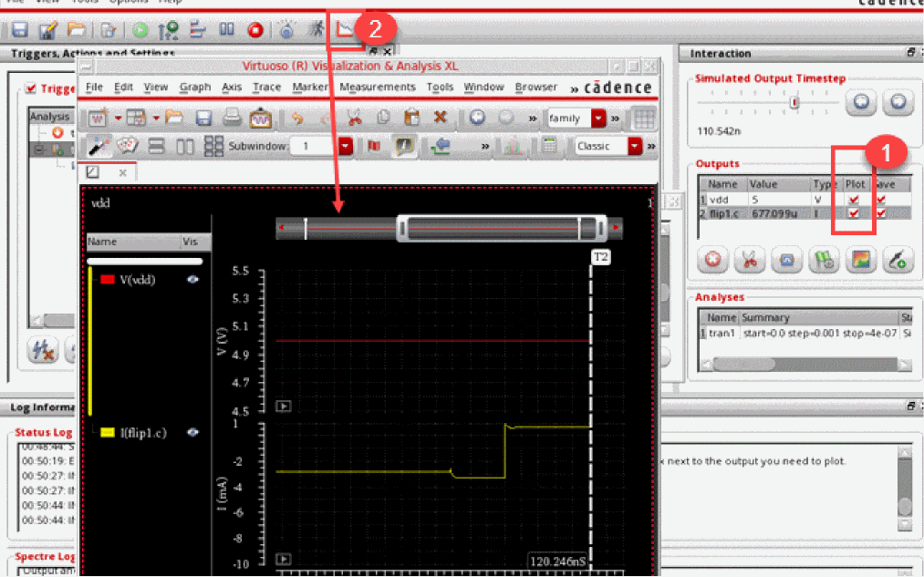Open the Subwindow number dropdown
The height and width of the screenshot is (577, 924).
346,146
